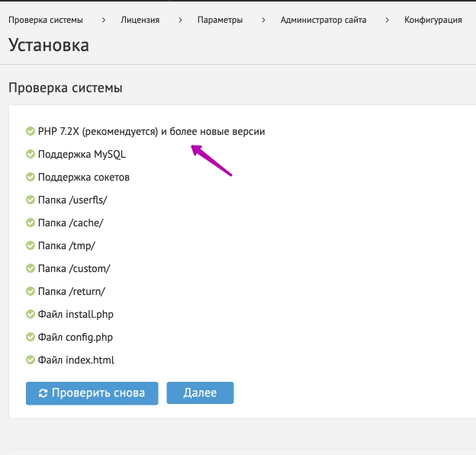
Task: Click the Файл config.php requirement text
Action: [76, 337]
